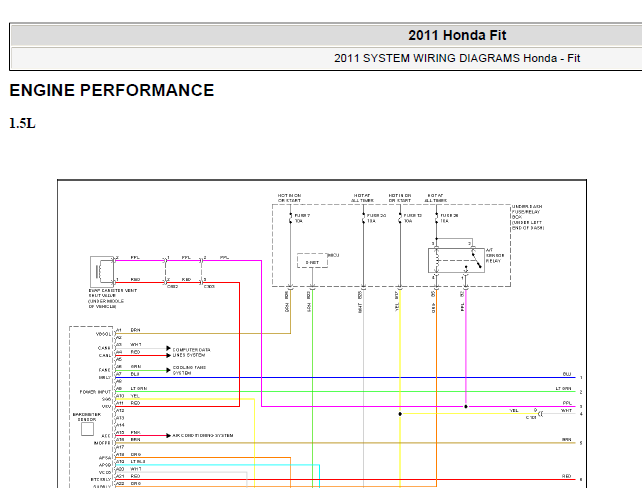Viewport: 642px width, 488px height.
Task: Click the splice dot on the purple wire
Action: [466, 407]
